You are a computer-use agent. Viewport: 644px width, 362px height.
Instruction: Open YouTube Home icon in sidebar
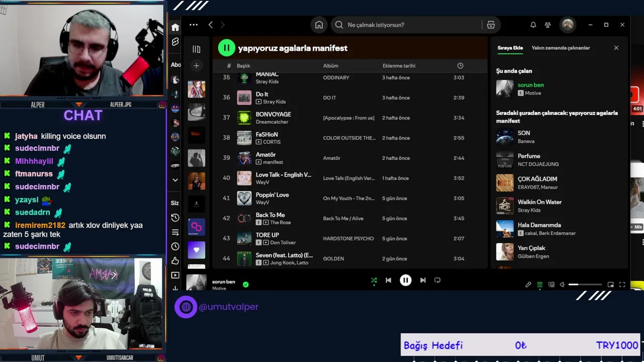click(x=175, y=27)
